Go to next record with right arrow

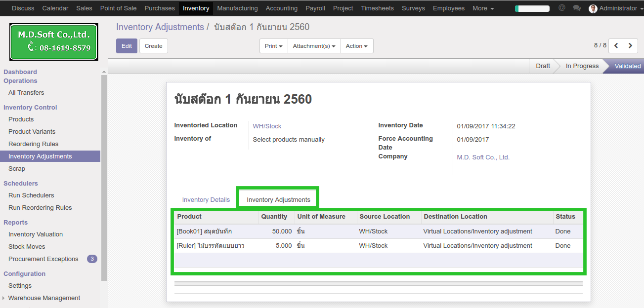[x=630, y=45]
